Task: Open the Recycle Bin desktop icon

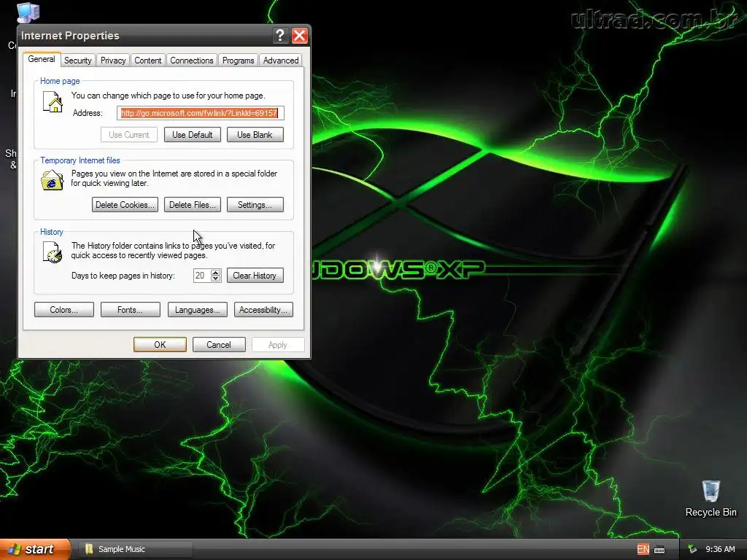Action: point(711,499)
